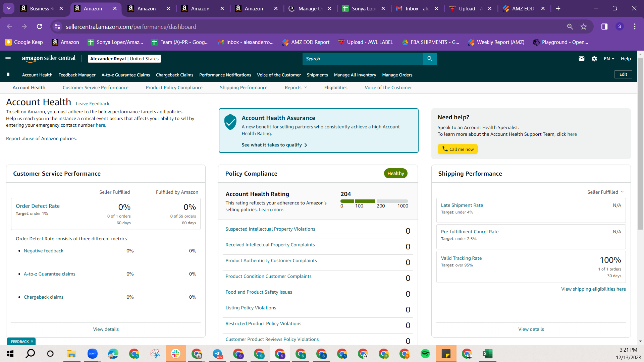Open the Chrome profile avatar
644x362 pixels.
coord(620,26)
